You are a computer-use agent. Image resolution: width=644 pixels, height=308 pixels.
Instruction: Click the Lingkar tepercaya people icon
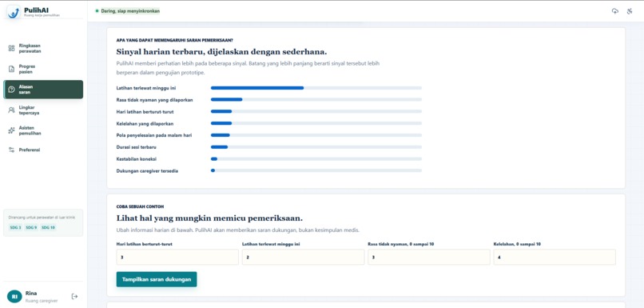[11, 110]
